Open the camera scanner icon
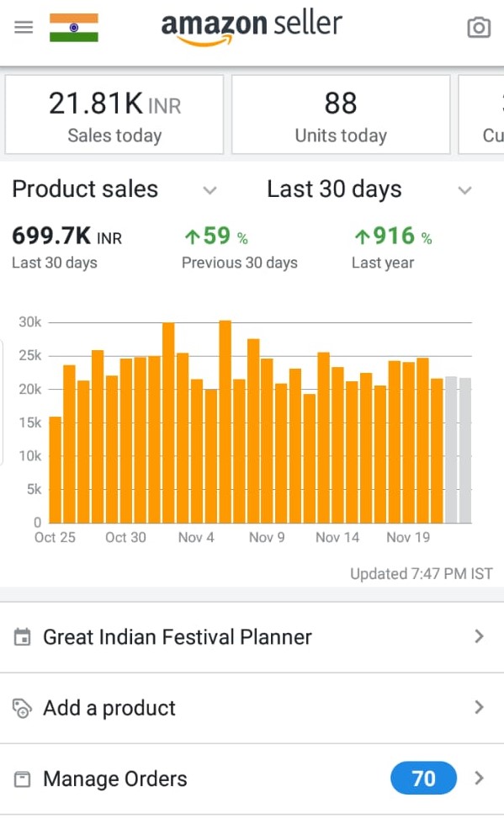The width and height of the screenshot is (504, 819). tap(479, 28)
